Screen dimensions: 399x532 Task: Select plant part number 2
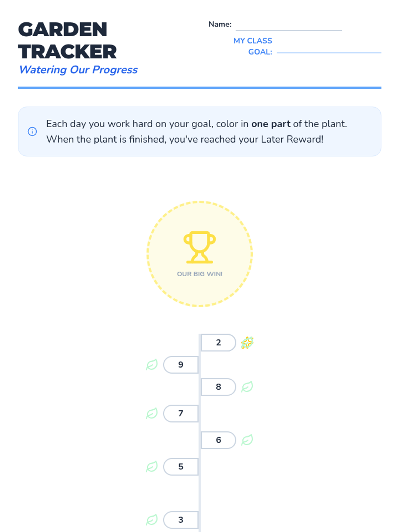(x=218, y=342)
